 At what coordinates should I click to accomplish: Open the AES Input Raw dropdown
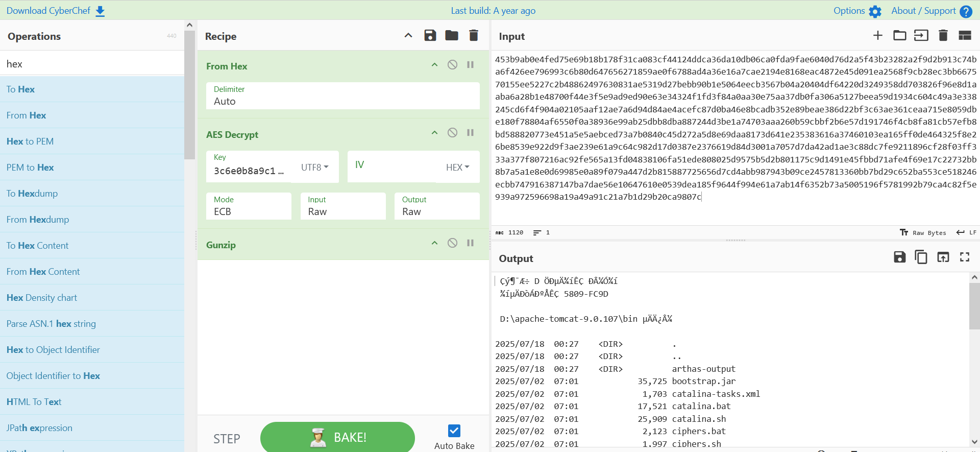point(343,206)
